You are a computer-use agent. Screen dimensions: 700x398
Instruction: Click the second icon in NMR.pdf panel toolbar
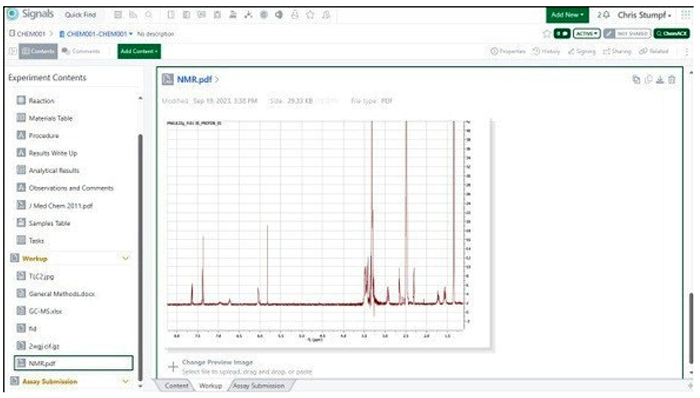[648, 80]
